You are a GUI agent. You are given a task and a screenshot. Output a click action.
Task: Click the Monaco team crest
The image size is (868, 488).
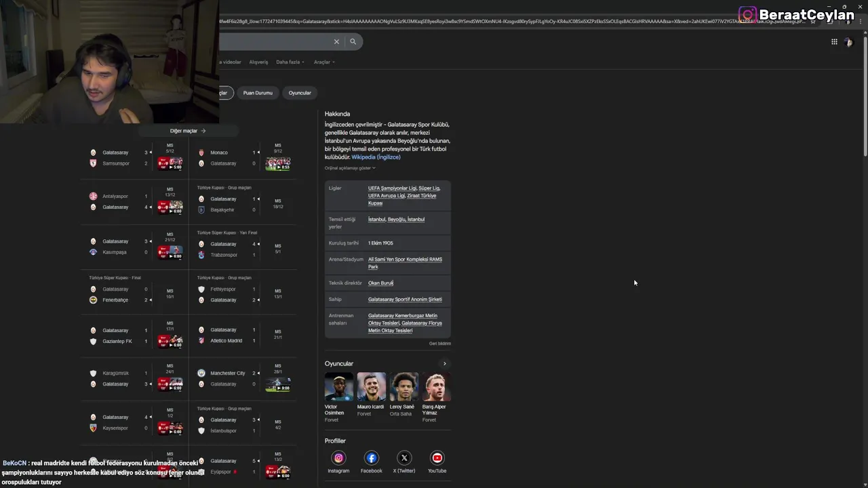click(x=201, y=152)
